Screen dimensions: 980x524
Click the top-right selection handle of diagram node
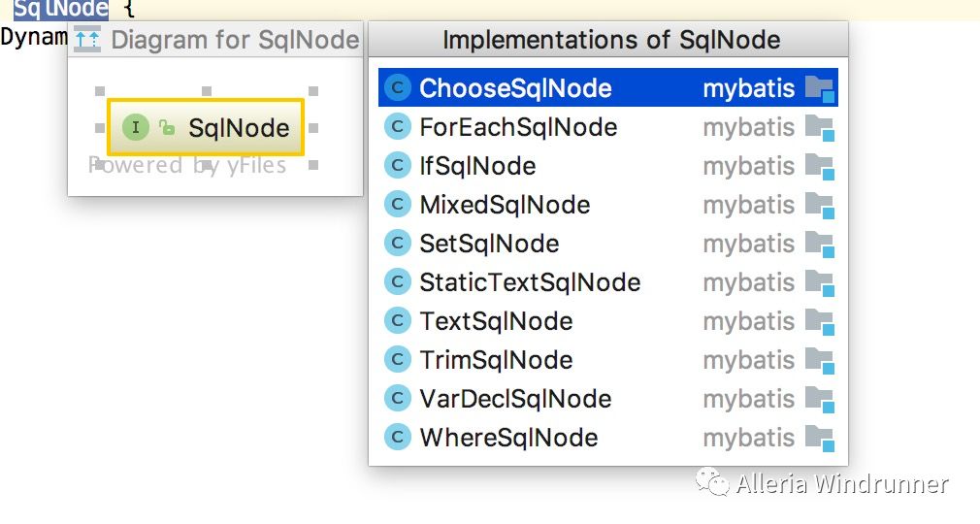tap(313, 91)
